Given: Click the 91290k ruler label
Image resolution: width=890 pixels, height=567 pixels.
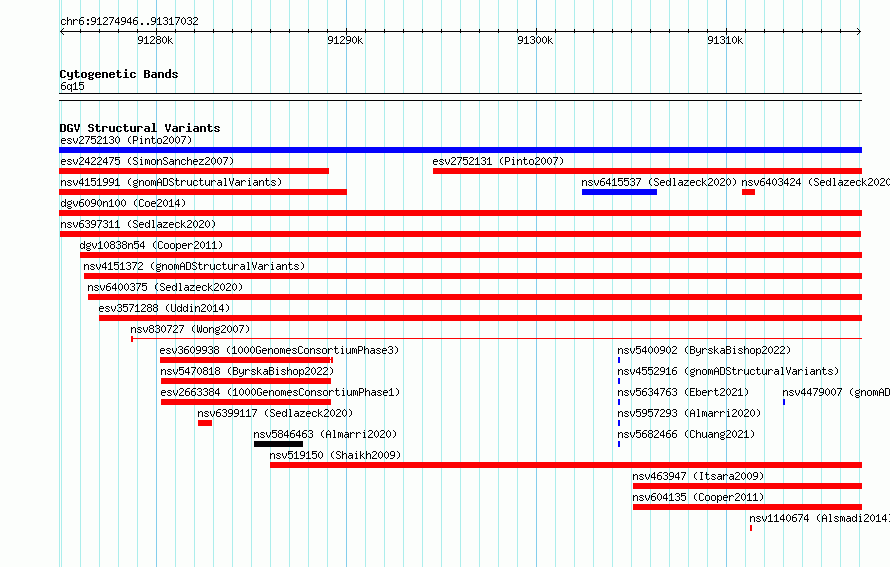Looking at the screenshot, I should click(345, 40).
